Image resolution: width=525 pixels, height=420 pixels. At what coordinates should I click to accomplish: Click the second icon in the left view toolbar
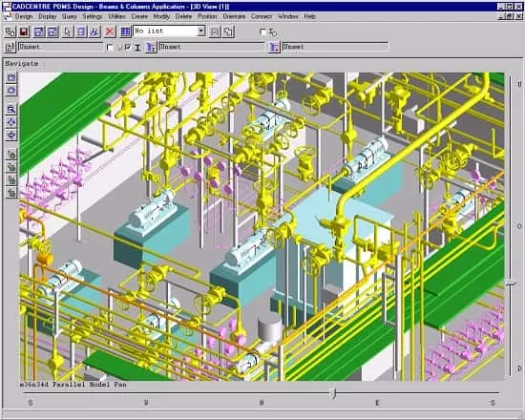[11, 91]
